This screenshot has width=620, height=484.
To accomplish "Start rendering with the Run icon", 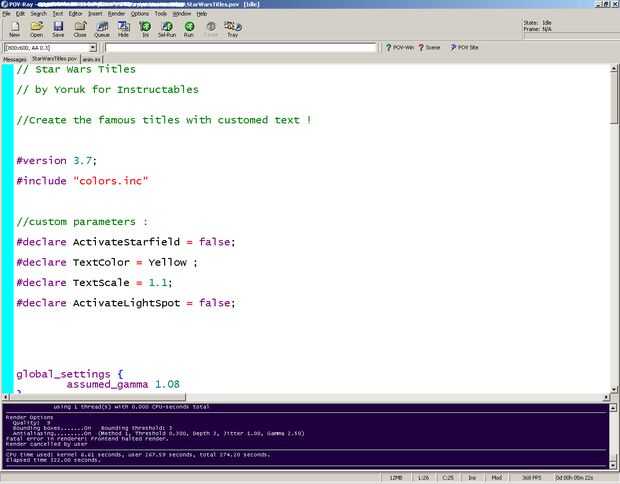I will [x=189, y=29].
